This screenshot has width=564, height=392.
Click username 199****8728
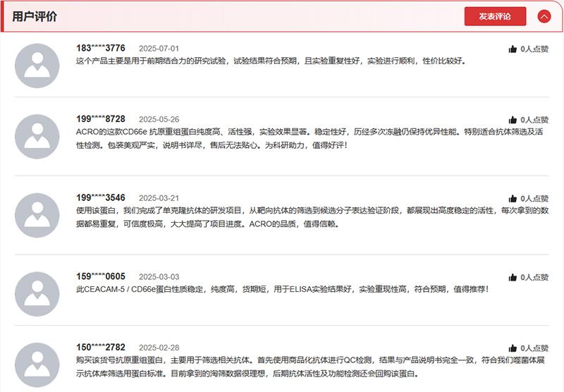(101, 118)
